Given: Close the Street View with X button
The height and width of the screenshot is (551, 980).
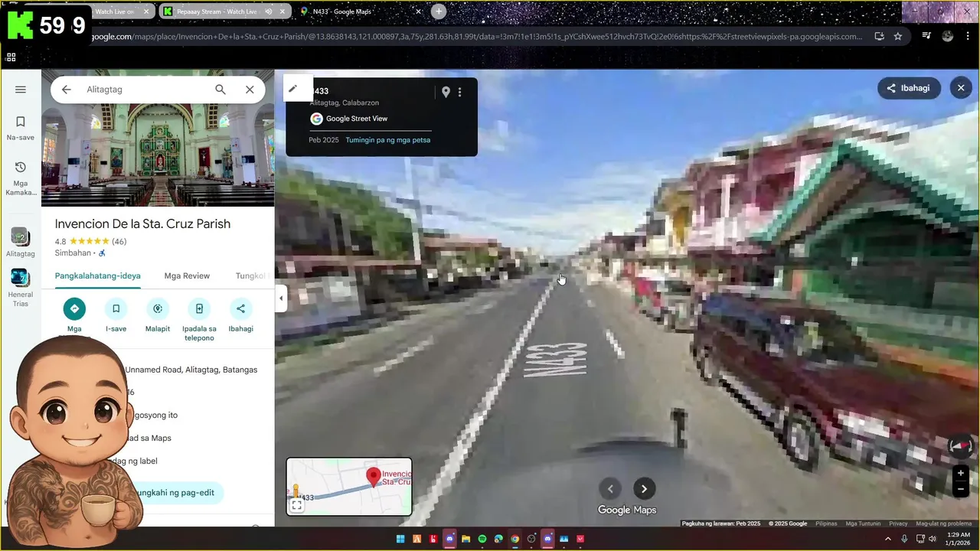Looking at the screenshot, I should 961,88.
